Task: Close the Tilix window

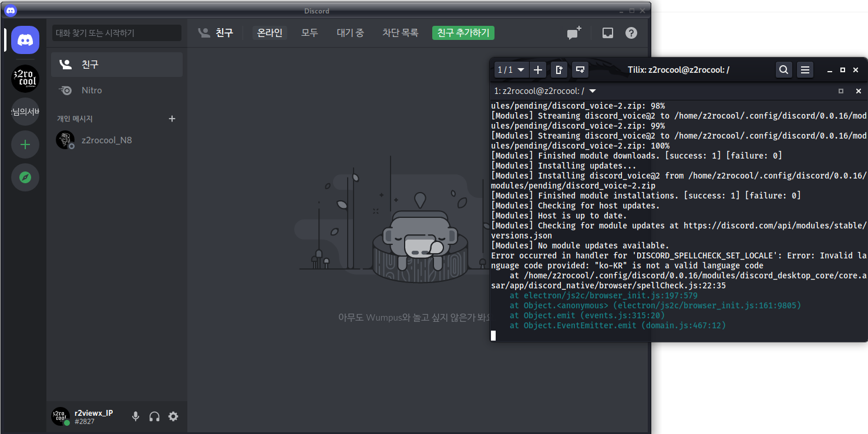Action: click(856, 70)
